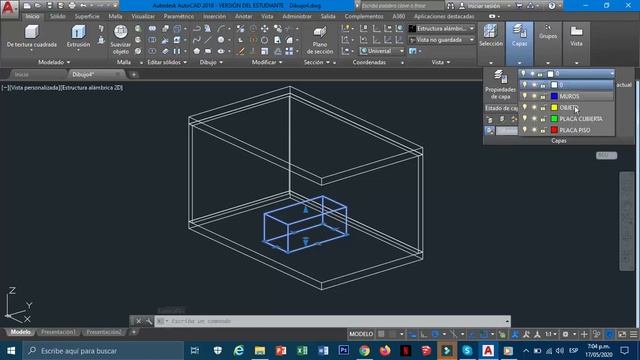Collapse the current layer dropdown list
640x360 pixels.
(x=612, y=73)
